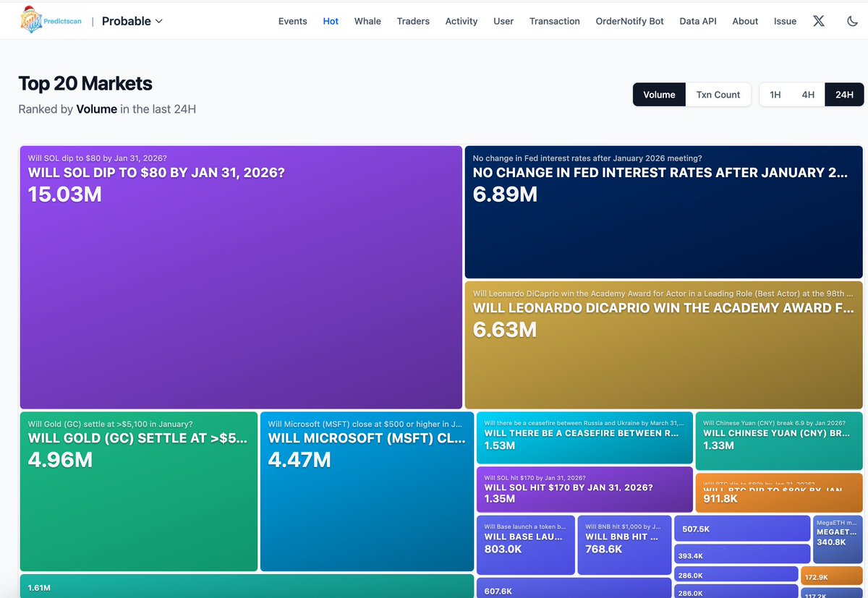Image resolution: width=868 pixels, height=598 pixels.
Task: Click the 4.47M volume figure
Action: click(x=299, y=460)
